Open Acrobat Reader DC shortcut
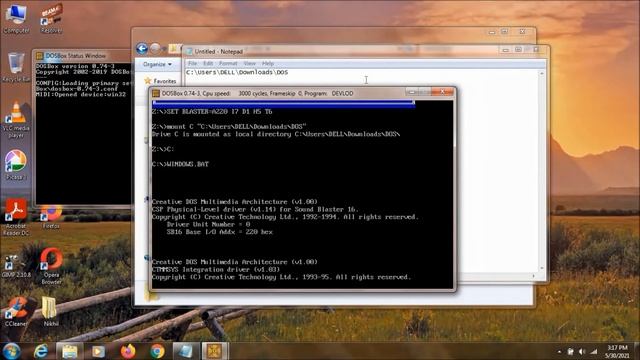 tap(16, 217)
